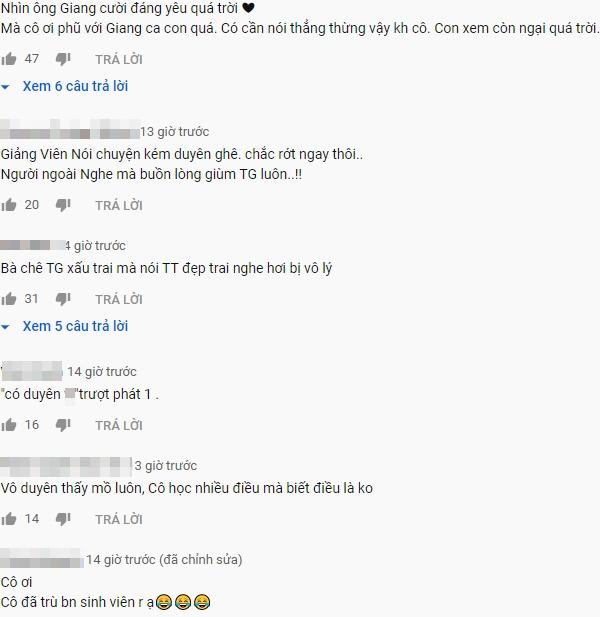Dislike the comment with 47 likes
Screen dimensions: 600x617
[x=63, y=60]
